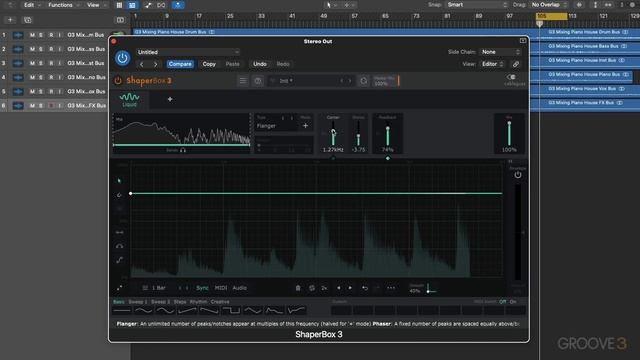The width and height of the screenshot is (640, 360).
Task: Click the Feedback 74% slider
Action: (x=388, y=135)
